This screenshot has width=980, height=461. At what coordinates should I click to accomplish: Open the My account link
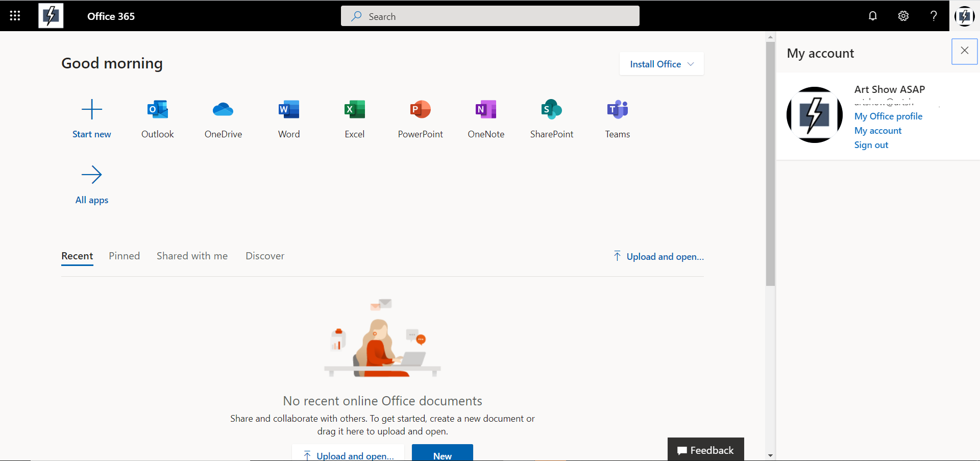878,130
